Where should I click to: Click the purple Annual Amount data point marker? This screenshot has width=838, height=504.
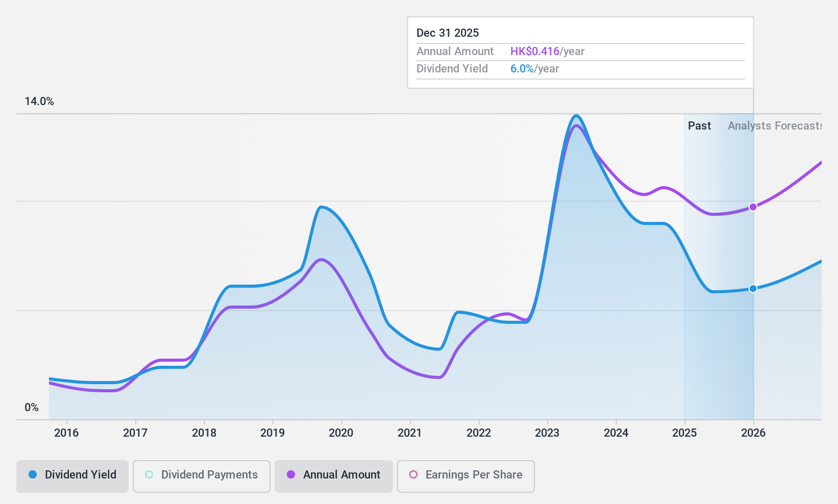[x=753, y=207]
